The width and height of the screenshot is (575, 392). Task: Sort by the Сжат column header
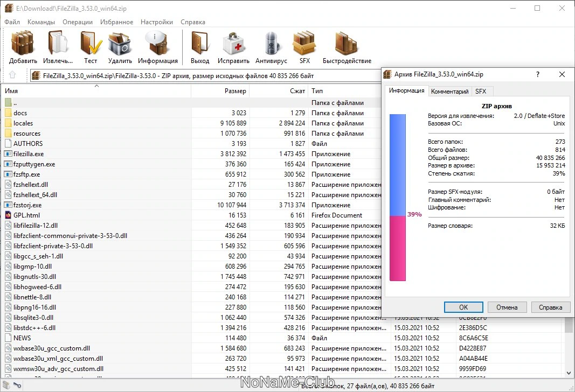click(279, 91)
